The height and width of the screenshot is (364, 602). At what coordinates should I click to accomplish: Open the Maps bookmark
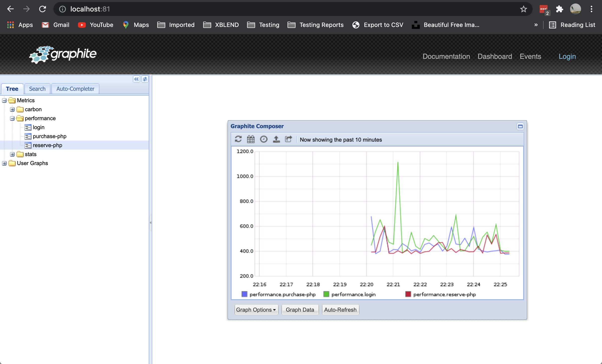tap(136, 25)
